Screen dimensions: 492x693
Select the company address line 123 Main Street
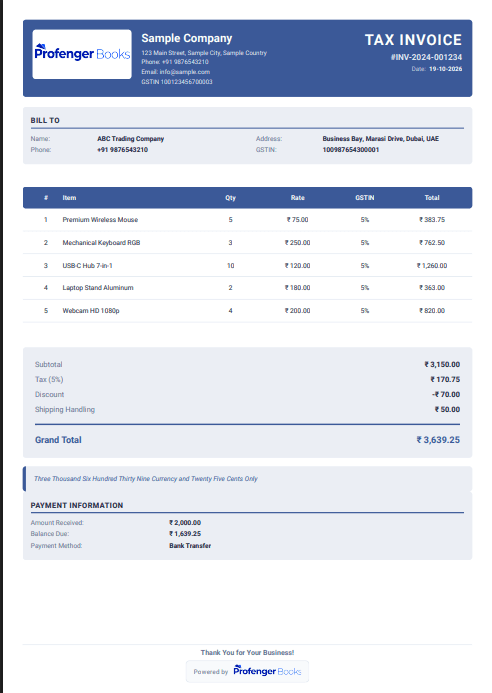(x=204, y=53)
